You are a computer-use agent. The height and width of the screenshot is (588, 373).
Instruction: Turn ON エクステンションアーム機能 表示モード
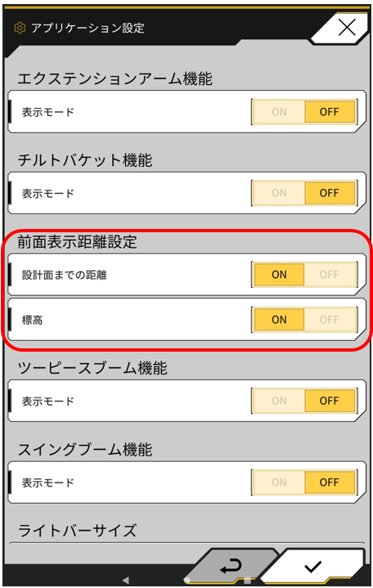click(279, 112)
